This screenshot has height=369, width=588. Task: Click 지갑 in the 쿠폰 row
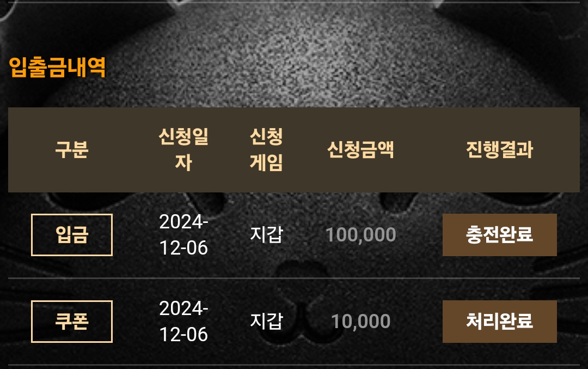pos(266,322)
